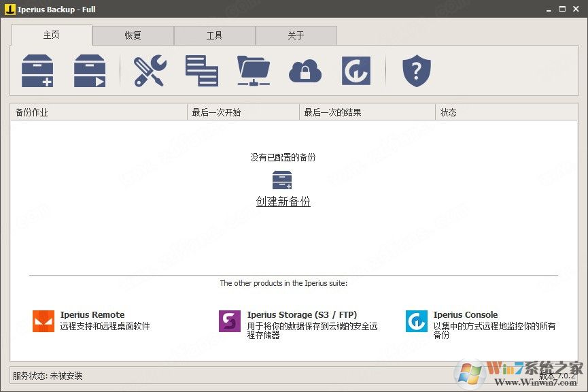The height and width of the screenshot is (392, 588).
Task: Click the 创建新备份 link
Action: (283, 201)
